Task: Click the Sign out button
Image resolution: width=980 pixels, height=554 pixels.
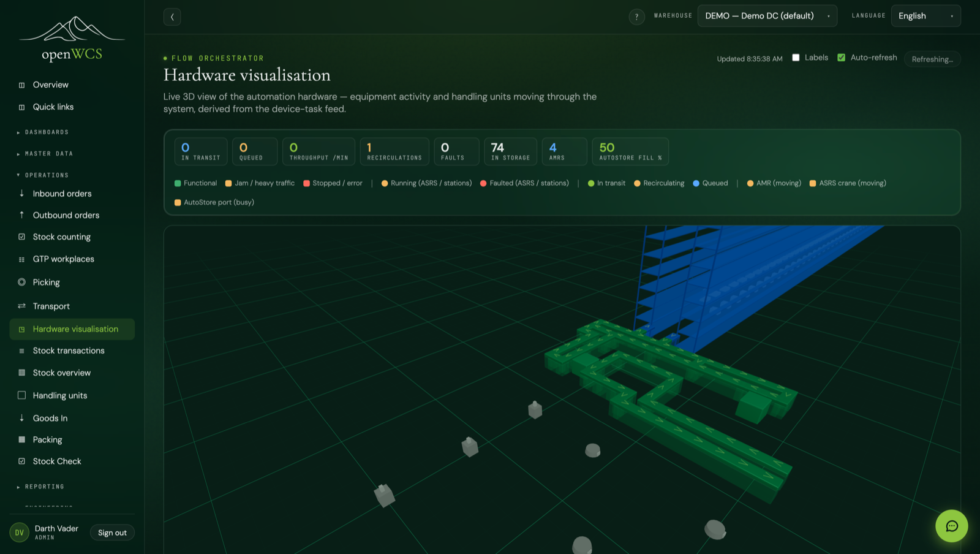Action: click(112, 533)
